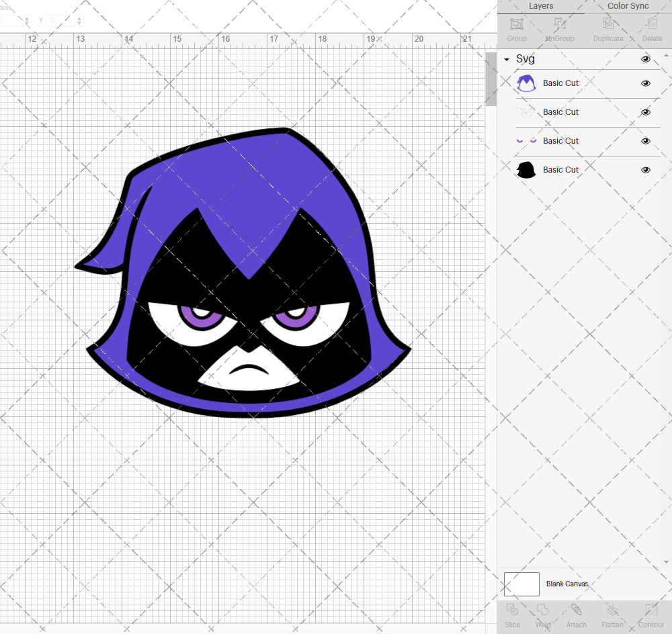Viewport: 672px width, 634px height.
Task: Switch to the Color Sync tab
Action: click(628, 6)
